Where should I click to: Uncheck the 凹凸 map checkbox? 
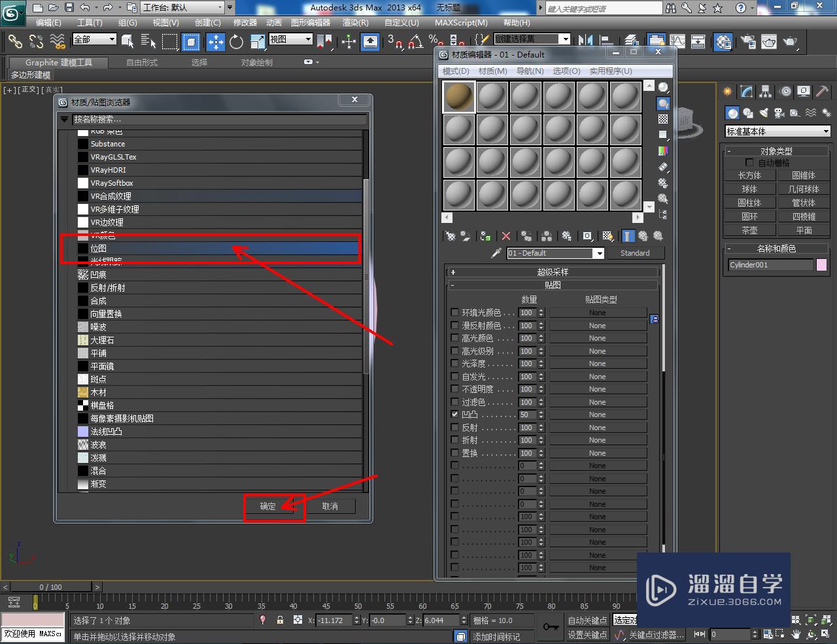[455, 415]
